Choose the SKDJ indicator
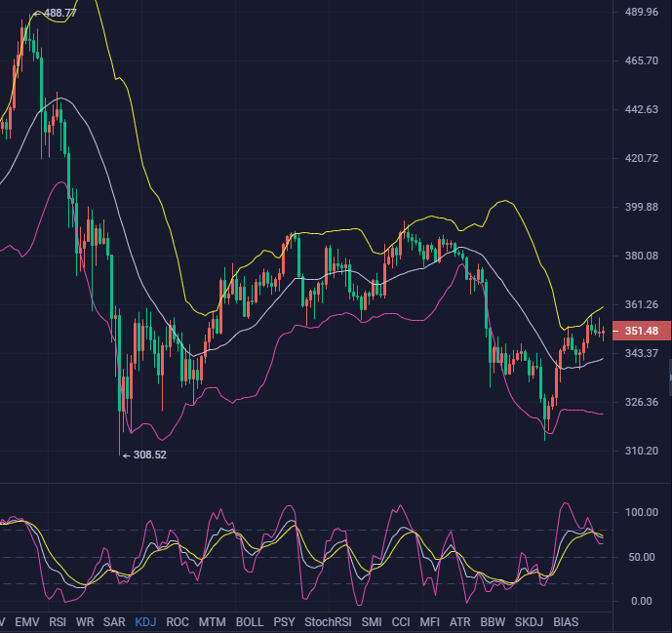The height and width of the screenshot is (633, 672). click(x=529, y=622)
